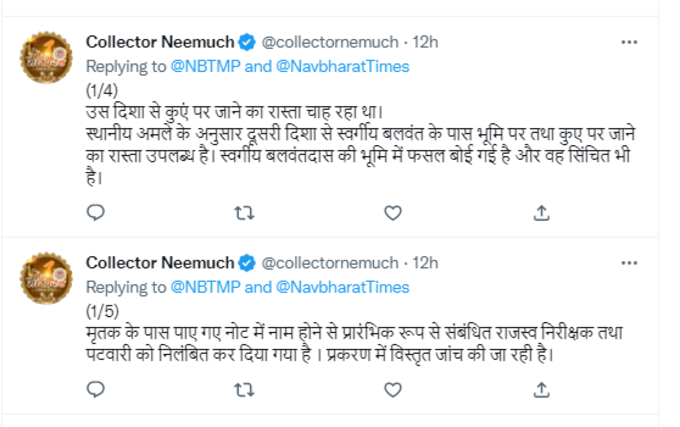Open Collector Neemuch avatar in first tweet
Image resolution: width=680 pixels, height=427 pixels.
46,57
